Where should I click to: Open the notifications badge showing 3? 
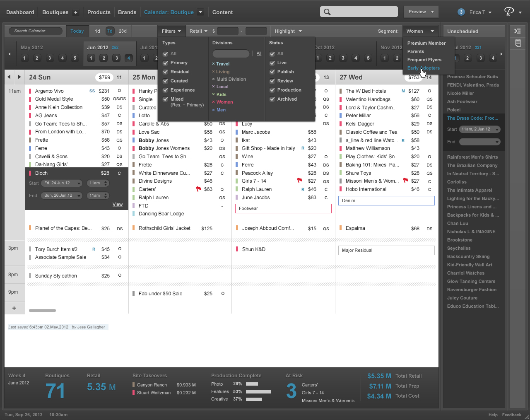(x=461, y=12)
